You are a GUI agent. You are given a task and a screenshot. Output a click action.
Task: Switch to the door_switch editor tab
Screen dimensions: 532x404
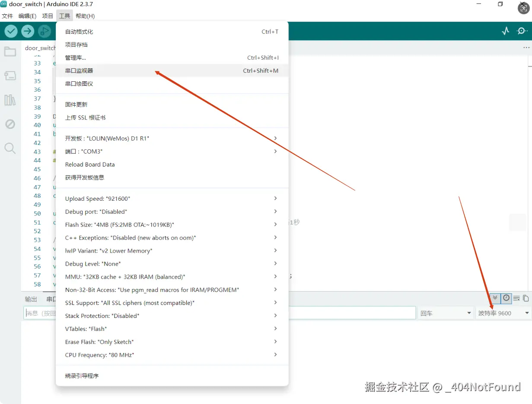[40, 48]
